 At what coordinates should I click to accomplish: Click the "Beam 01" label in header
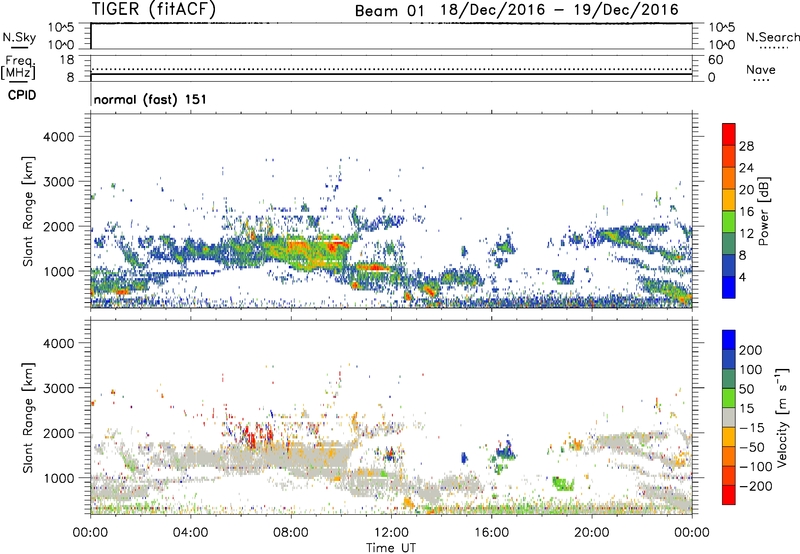389,10
